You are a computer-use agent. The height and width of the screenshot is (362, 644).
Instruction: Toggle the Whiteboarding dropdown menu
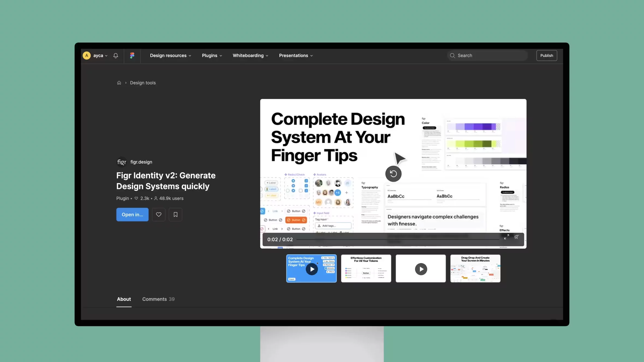click(250, 55)
